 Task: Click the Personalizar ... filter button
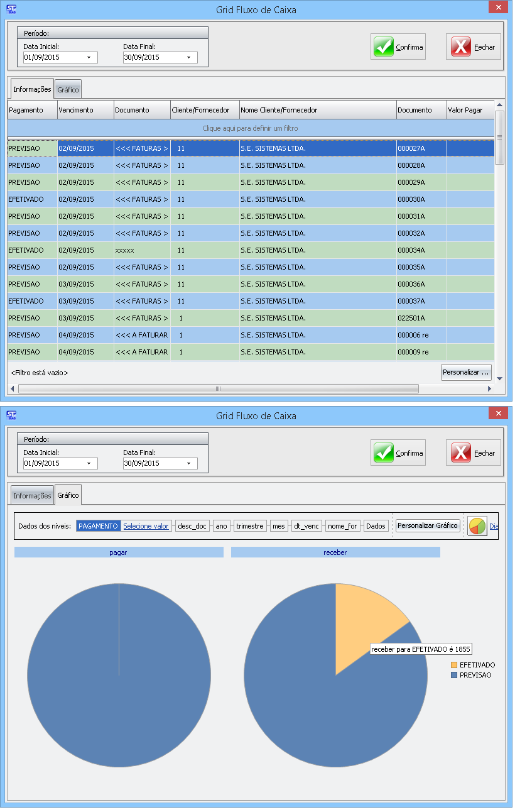click(x=465, y=373)
